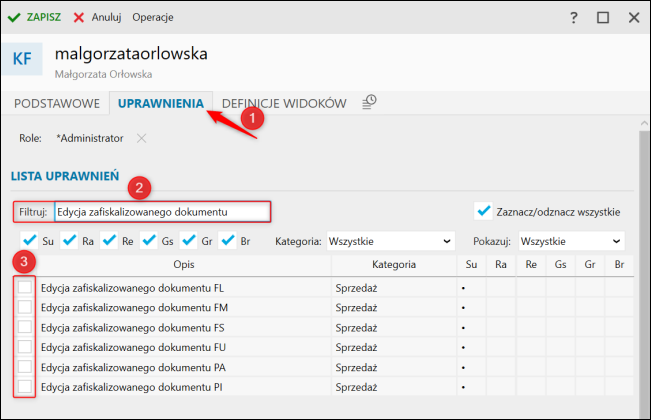The width and height of the screenshot is (651, 420).
Task: Select row Edycja zafiskalizowanego dokumentu FM
Action: (x=323, y=308)
